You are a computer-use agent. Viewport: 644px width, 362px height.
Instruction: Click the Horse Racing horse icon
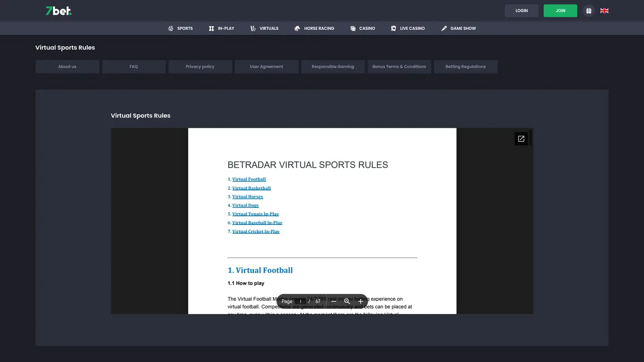point(297,28)
